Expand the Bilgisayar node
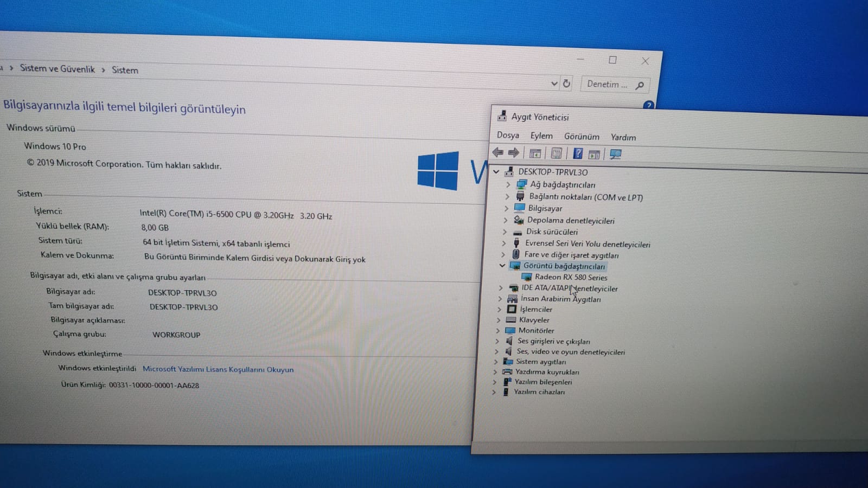868x488 pixels. click(x=507, y=208)
